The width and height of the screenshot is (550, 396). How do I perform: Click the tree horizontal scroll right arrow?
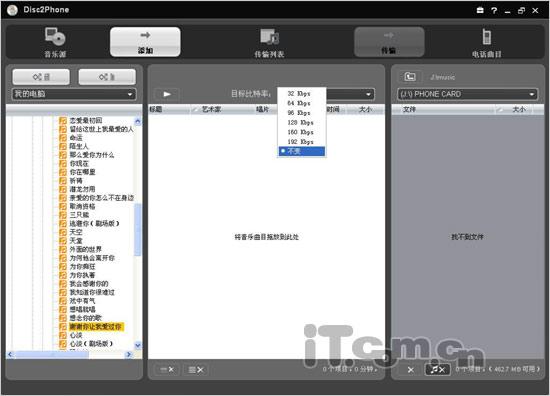[x=129, y=355]
